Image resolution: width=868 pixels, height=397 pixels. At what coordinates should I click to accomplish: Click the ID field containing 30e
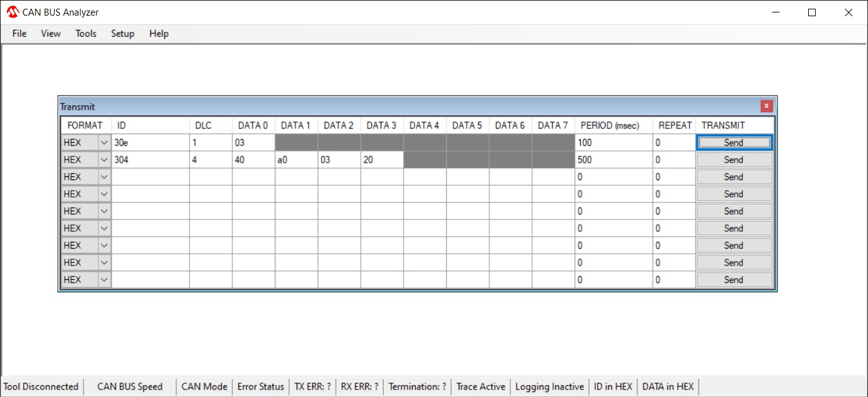pyautogui.click(x=150, y=143)
